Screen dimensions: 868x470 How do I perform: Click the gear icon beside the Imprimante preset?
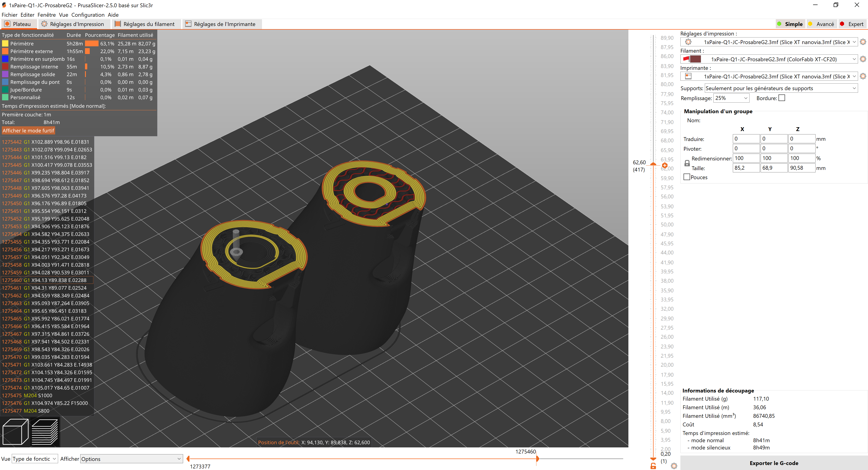click(x=863, y=76)
